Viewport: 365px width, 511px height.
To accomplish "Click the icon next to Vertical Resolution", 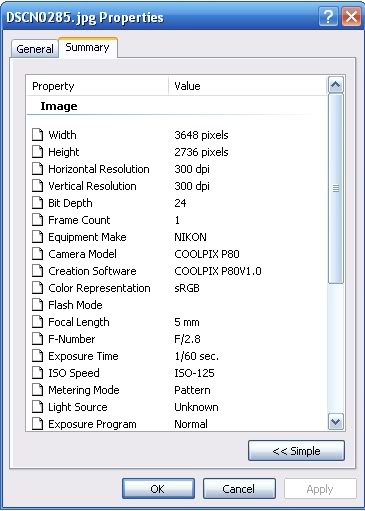I will click(x=38, y=186).
